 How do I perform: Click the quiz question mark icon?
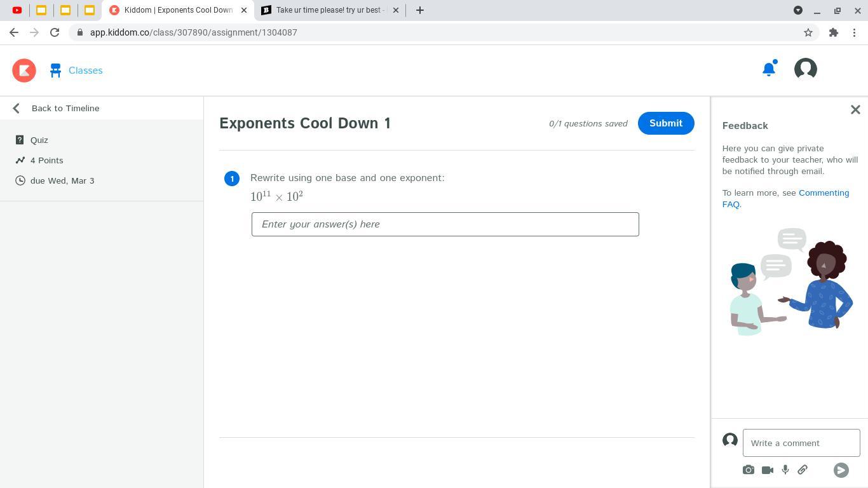(20, 140)
